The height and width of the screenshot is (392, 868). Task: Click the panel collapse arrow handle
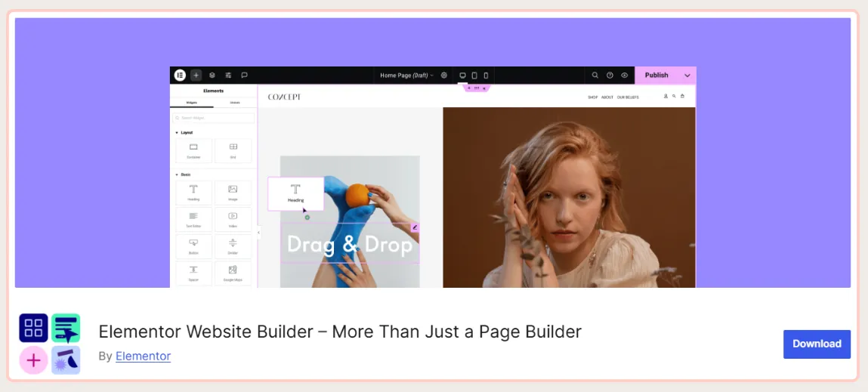258,233
